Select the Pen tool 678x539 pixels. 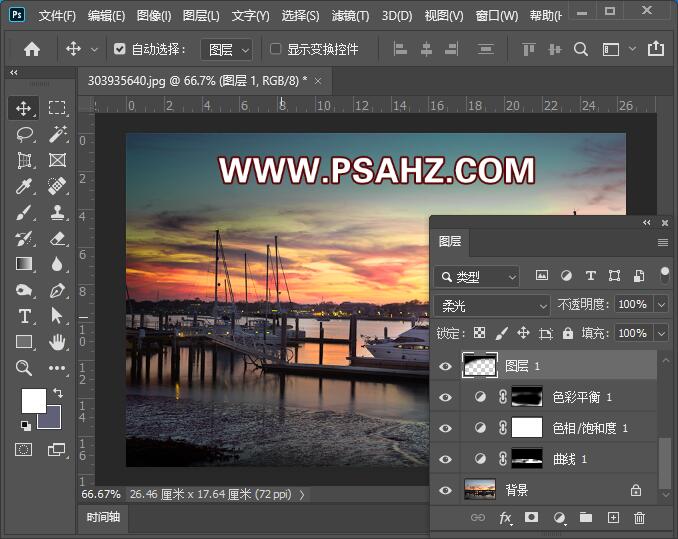[x=57, y=290]
